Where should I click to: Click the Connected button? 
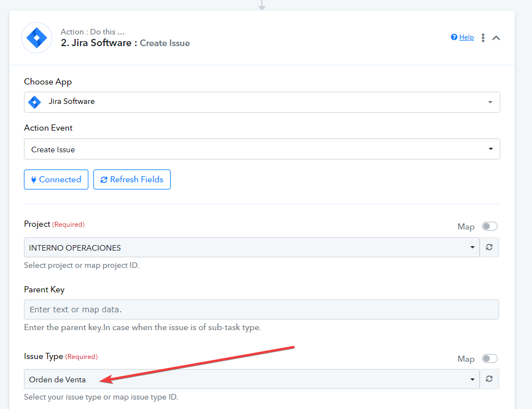pyautogui.click(x=56, y=179)
